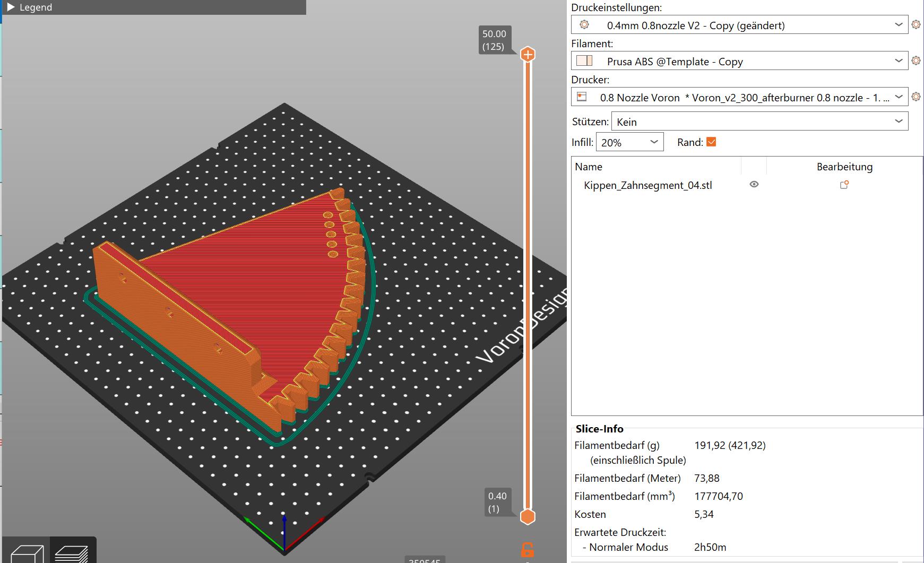Click the 50.00 (125) layer label
The image size is (924, 563).
494,40
